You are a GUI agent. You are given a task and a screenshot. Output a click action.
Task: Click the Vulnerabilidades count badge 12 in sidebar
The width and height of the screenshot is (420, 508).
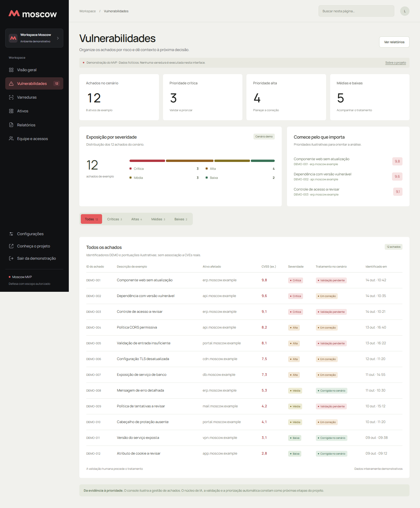(57, 83)
